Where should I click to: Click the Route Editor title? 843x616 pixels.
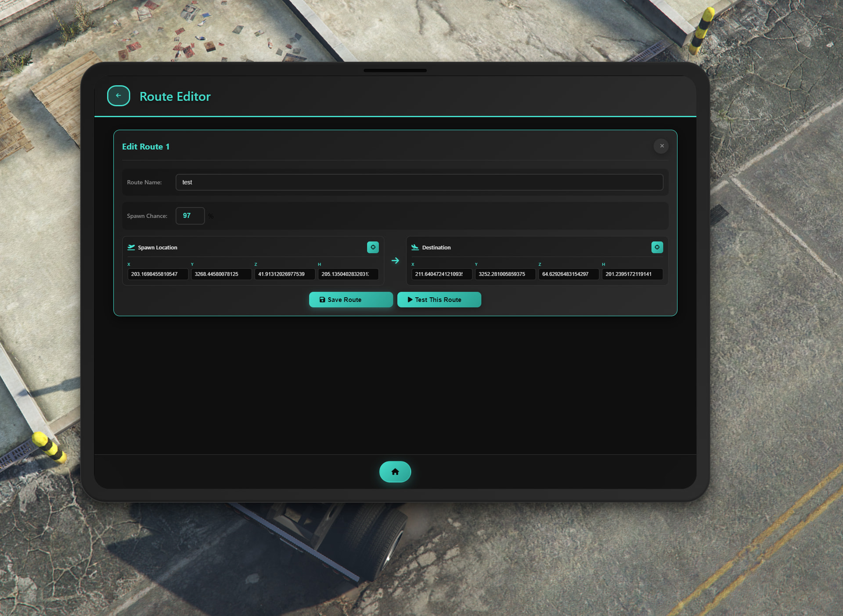point(175,96)
